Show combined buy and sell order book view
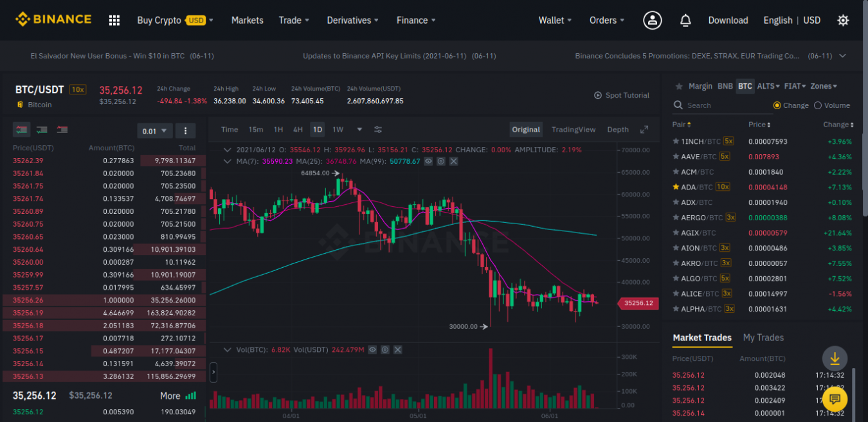 pyautogui.click(x=22, y=130)
